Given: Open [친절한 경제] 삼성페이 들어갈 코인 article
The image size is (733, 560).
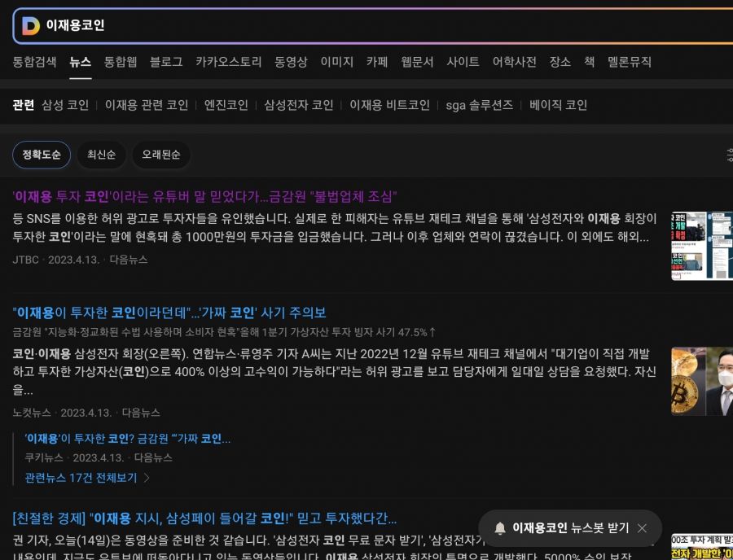Looking at the screenshot, I should coord(204,518).
